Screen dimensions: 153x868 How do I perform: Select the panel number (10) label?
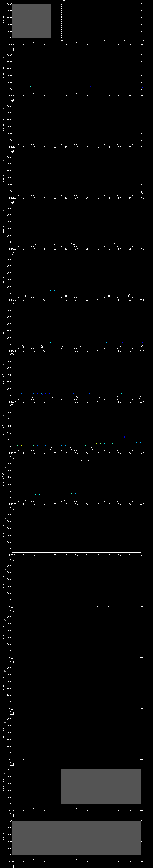tap(3, 467)
